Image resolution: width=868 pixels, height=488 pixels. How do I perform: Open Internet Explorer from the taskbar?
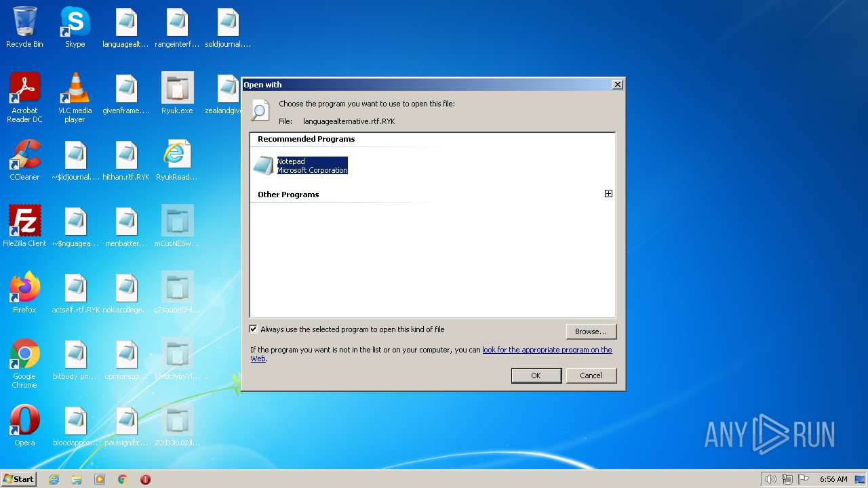tap(54, 479)
